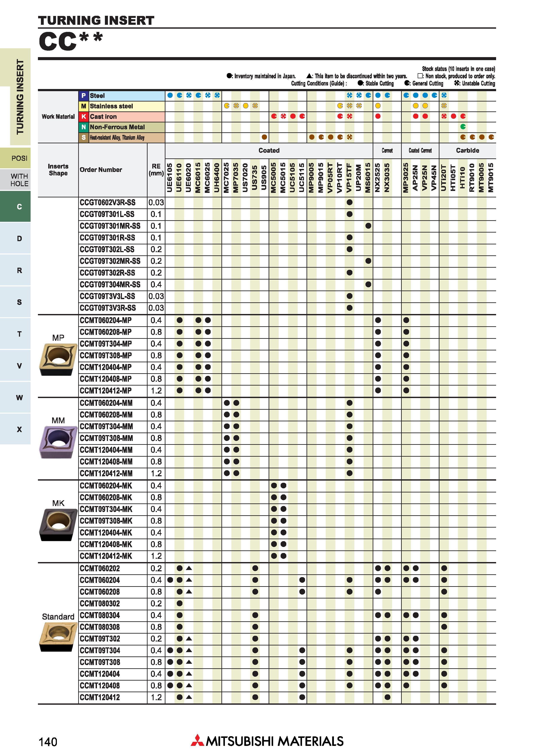
Task: Click the red K cast iron icon
Action: coord(84,117)
